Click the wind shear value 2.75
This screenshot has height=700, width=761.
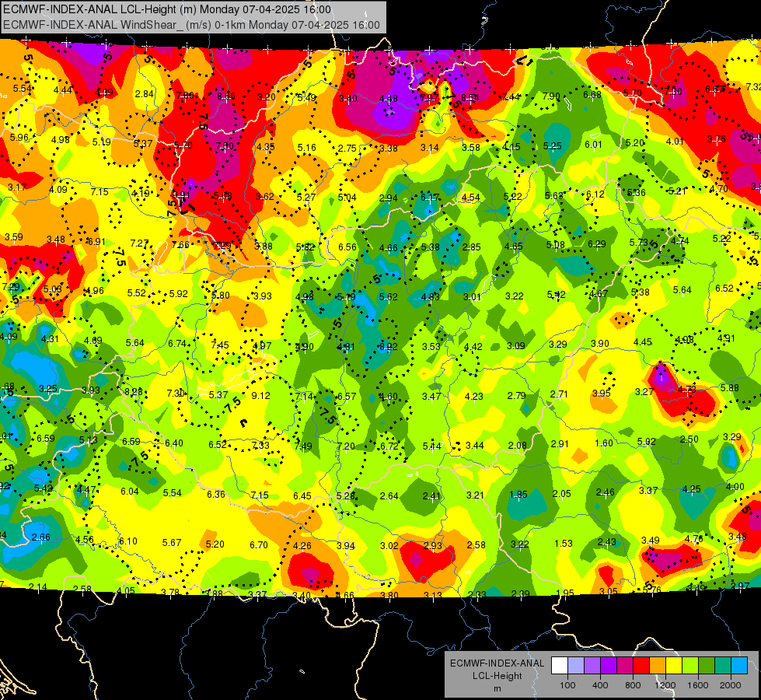[347, 149]
